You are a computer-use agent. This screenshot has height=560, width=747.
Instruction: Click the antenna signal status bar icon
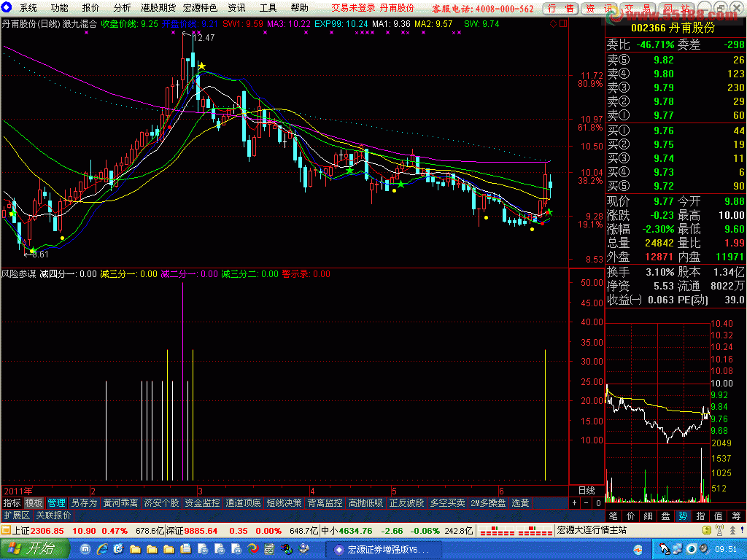719,531
